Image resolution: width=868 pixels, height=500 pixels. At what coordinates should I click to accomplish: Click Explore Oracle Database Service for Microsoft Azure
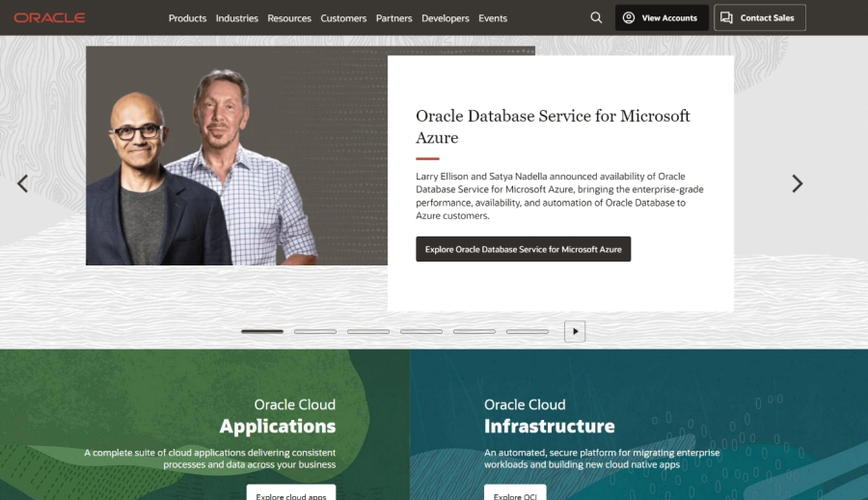(524, 249)
